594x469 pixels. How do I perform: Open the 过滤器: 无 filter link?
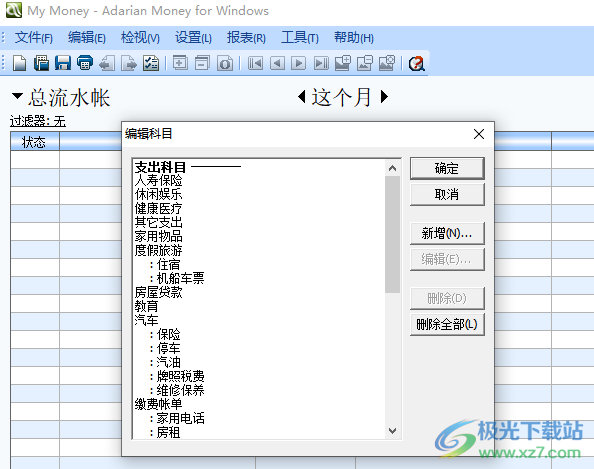pos(38,121)
